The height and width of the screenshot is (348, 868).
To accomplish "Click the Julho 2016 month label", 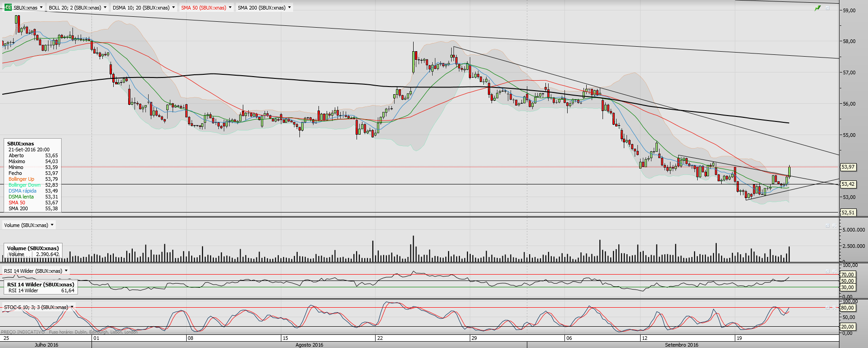I will [46, 345].
